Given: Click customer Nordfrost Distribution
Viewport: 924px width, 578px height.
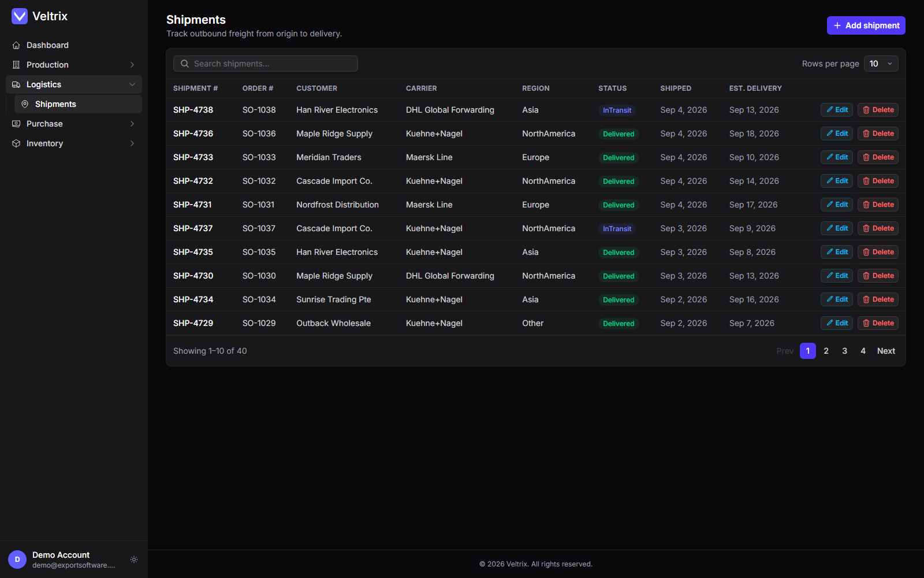Looking at the screenshot, I should (x=337, y=205).
